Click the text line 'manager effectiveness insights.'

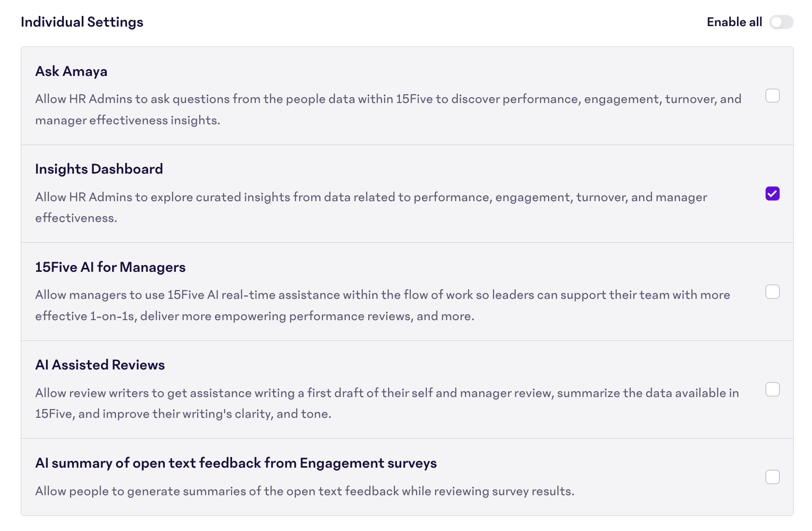(x=128, y=120)
